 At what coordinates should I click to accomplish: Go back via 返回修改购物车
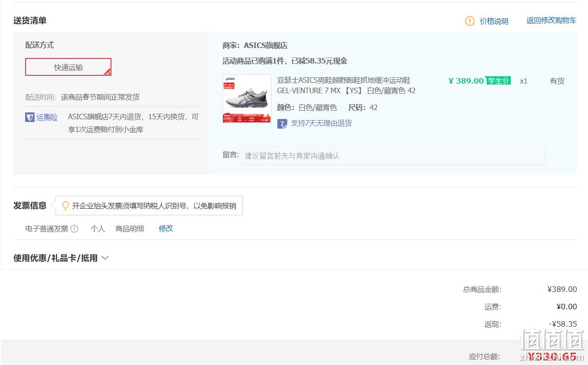[551, 21]
